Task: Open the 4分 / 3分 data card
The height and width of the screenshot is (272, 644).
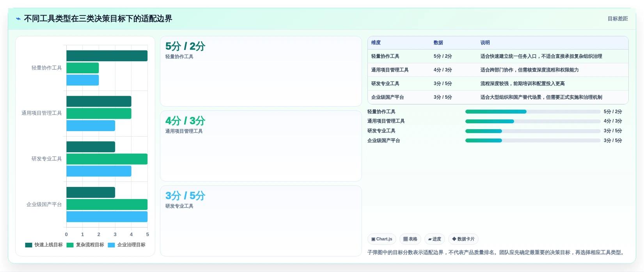Action: click(261, 146)
